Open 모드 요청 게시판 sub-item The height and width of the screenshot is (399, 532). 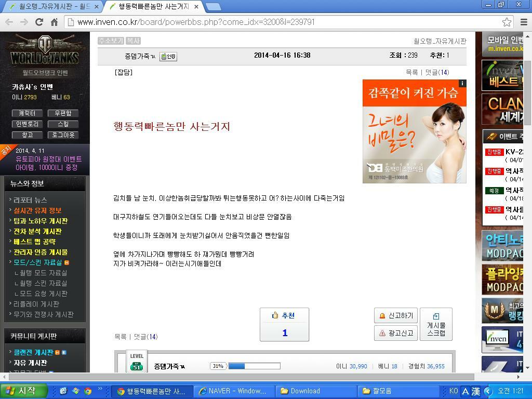44,294
